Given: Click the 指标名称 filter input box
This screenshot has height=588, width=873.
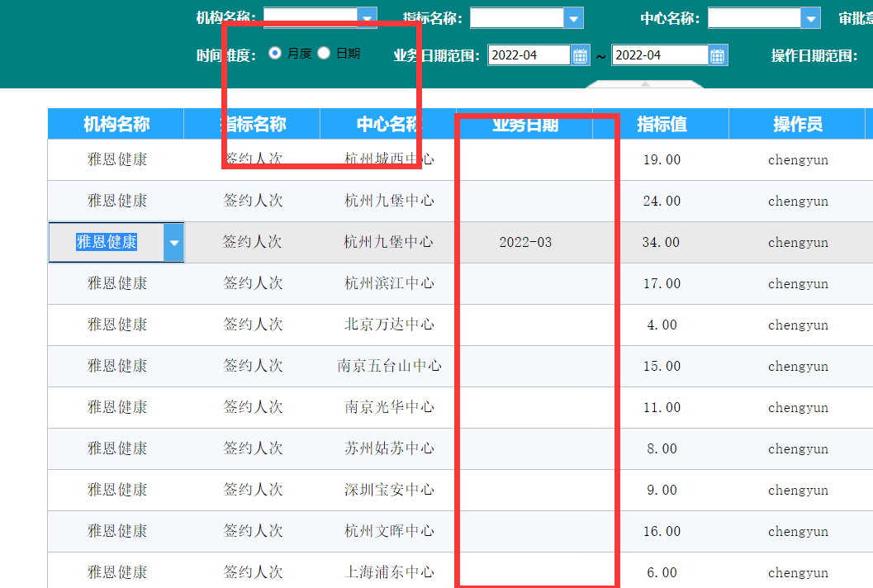Looking at the screenshot, I should (x=517, y=18).
